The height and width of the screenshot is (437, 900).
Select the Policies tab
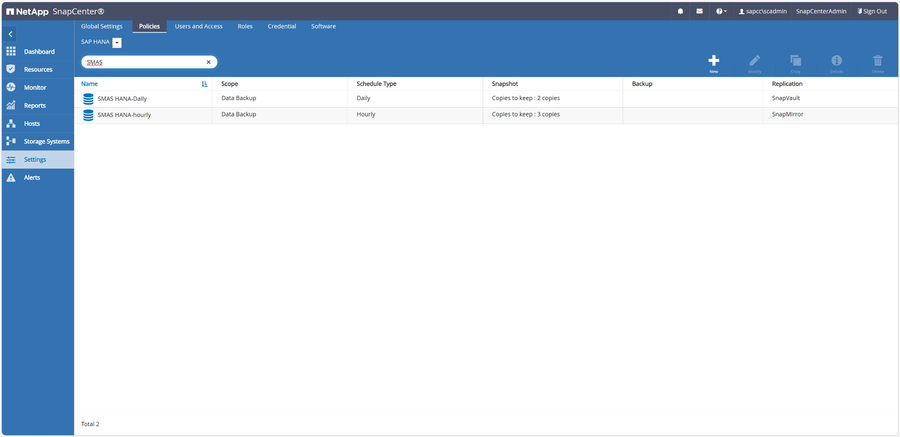click(149, 26)
